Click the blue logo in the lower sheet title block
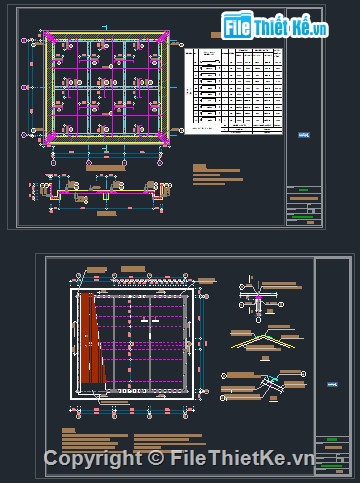Screen dimensions: 360x483 point(332,384)
